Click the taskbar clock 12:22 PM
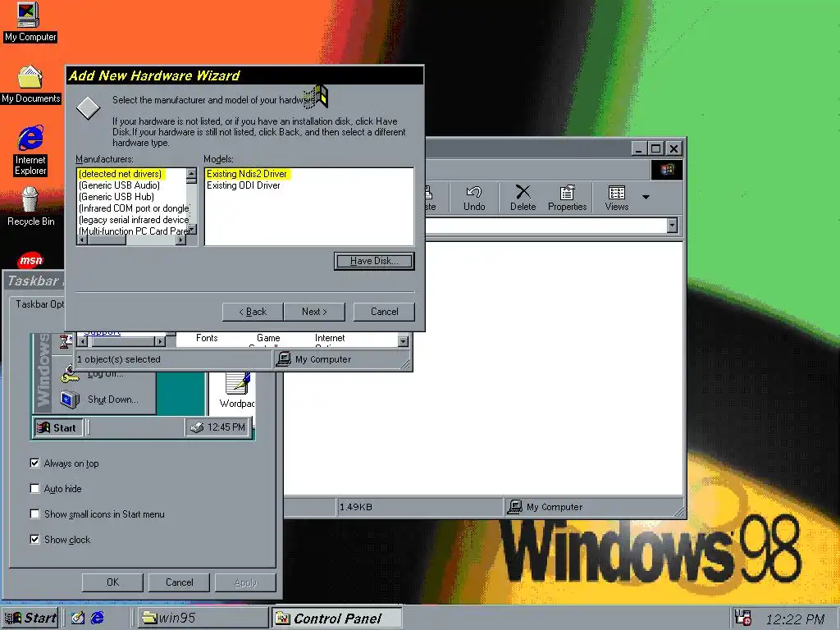Viewport: 840px width, 630px height. click(x=796, y=619)
